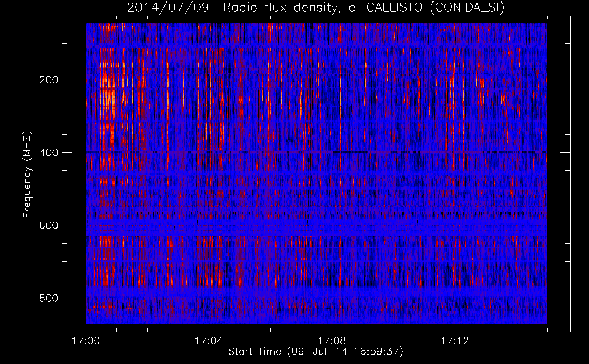The image size is (589, 364).
Task: Click the 600 frequency tick label
Action: click(x=49, y=225)
